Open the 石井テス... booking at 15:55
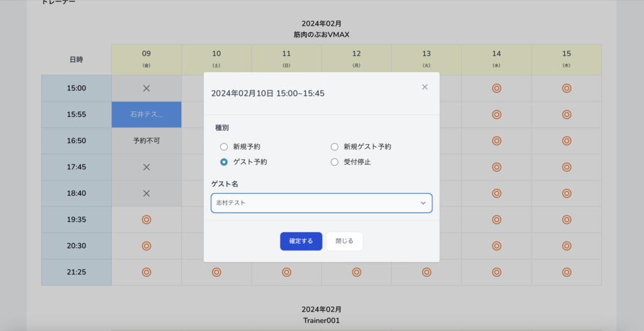Screen dimensions: 644x331 (x=147, y=115)
